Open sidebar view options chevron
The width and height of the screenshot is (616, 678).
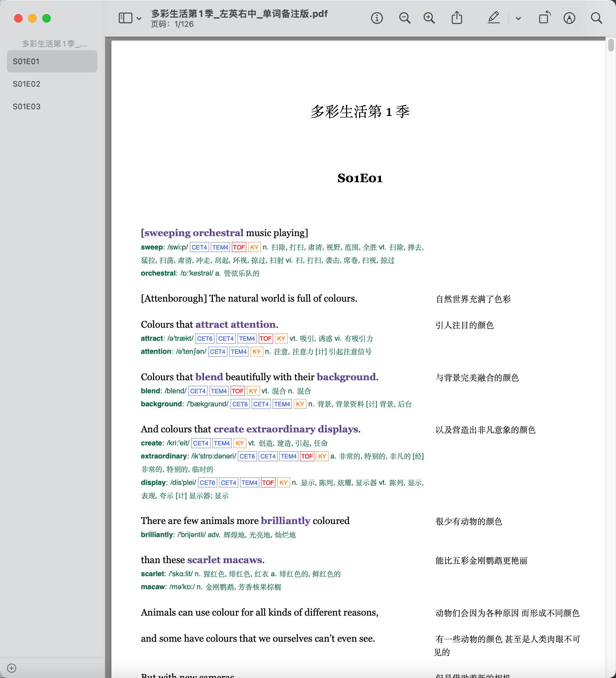(x=139, y=18)
